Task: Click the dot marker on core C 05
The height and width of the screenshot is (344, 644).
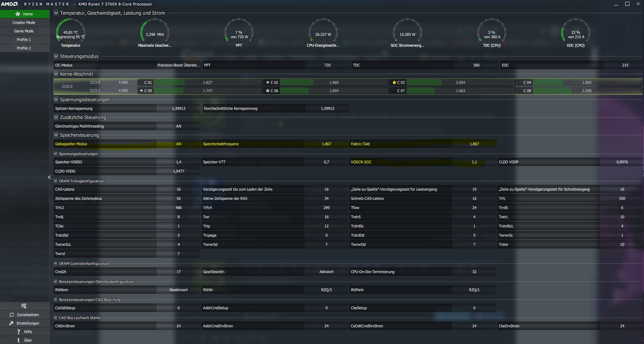Action: click(142, 91)
